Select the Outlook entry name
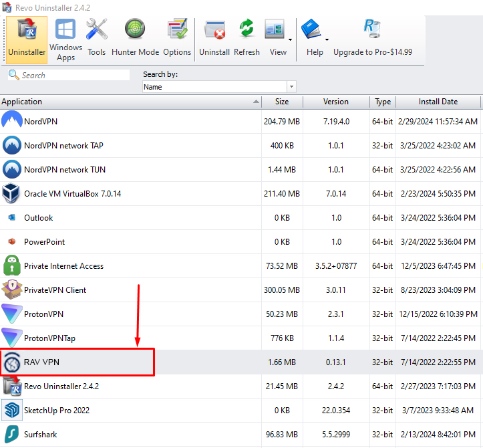Screen dimensions: 483x448 click(39, 218)
